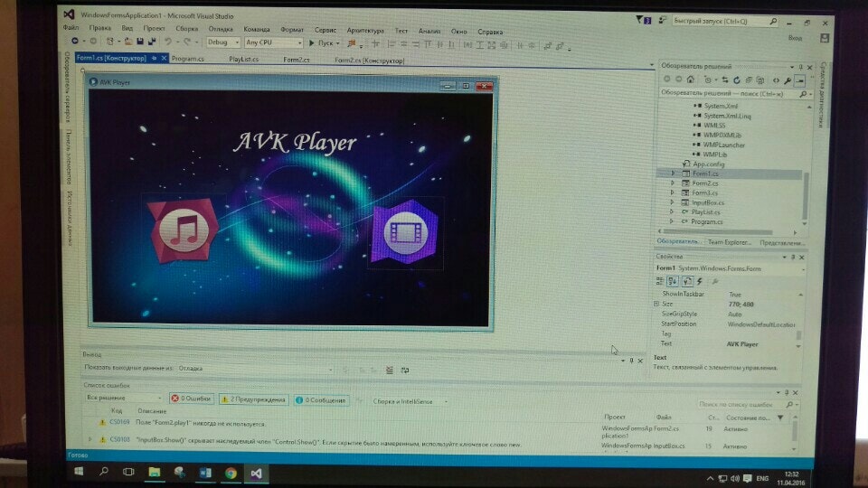This screenshot has height=488, width=868.
Task: Expand the InputBox.cs tree node
Action: click(x=672, y=202)
